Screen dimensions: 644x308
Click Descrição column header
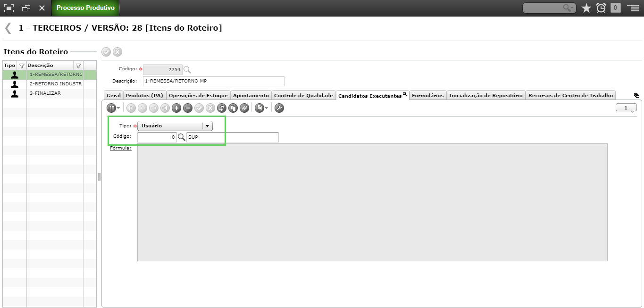[50, 66]
